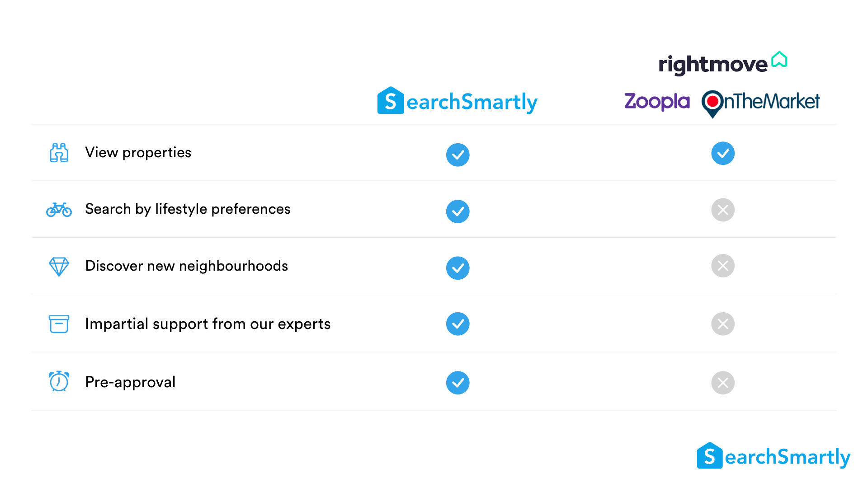This screenshot has width=868, height=488.
Task: Click SearchSmartly checkmark for Pre-approval
Action: click(458, 383)
